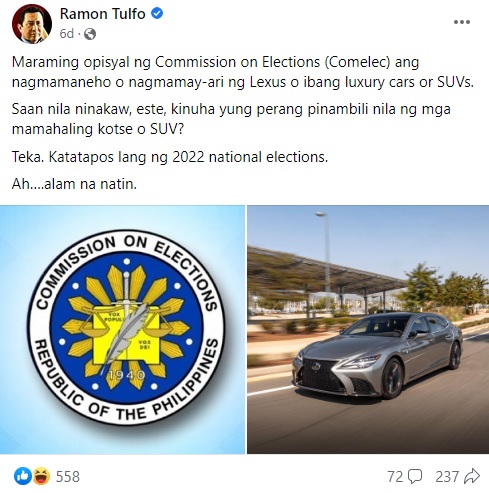Open the Commission on Elections seal image
This screenshot has width=489, height=493.
122,329
